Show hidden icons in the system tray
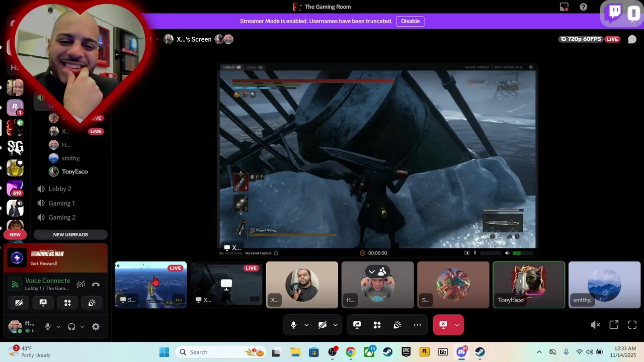 tap(539, 352)
